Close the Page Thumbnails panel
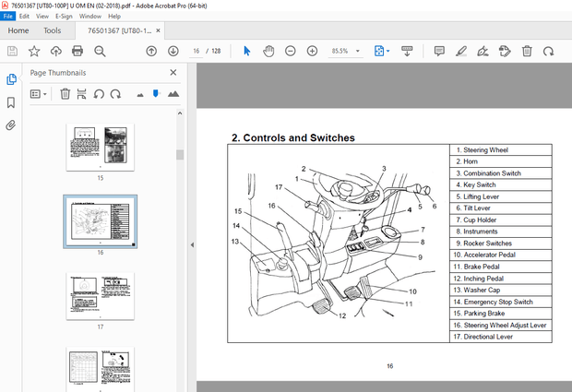572x392 pixels. coord(173,73)
